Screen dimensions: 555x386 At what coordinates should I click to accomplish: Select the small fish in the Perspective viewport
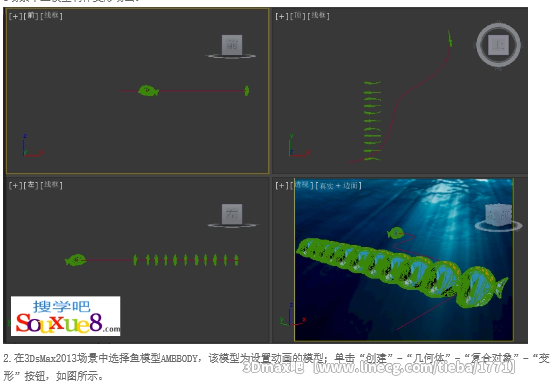pyautogui.click(x=395, y=233)
